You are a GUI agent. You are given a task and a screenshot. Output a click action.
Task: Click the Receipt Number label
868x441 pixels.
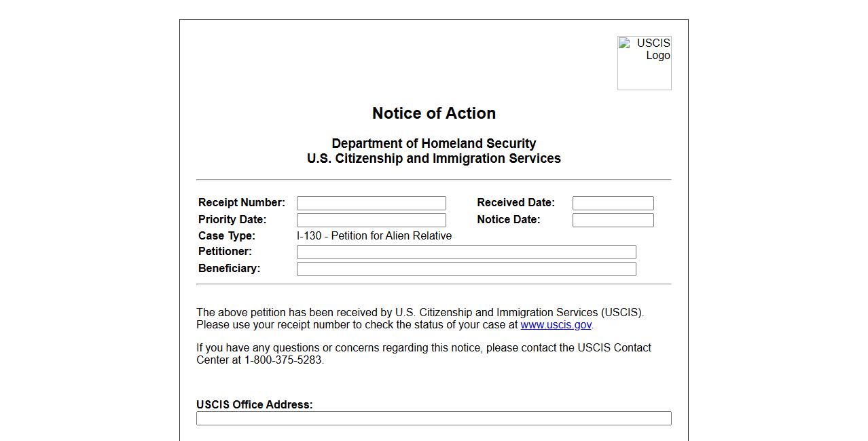point(242,203)
